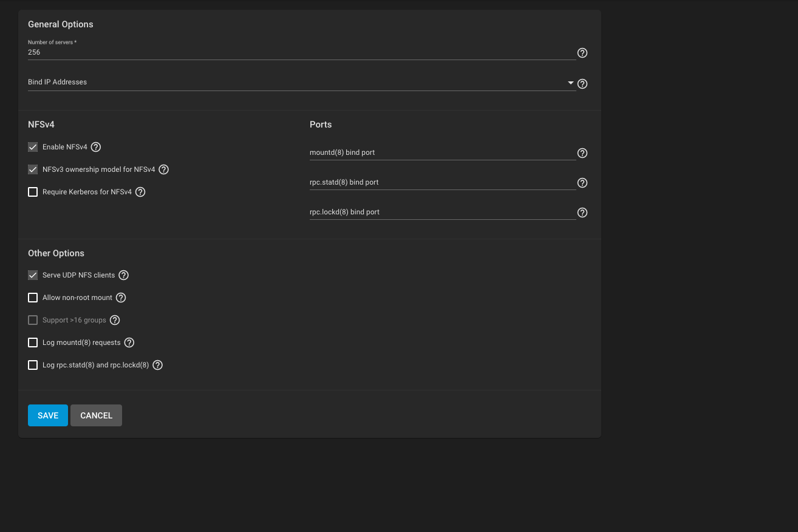
Task: Tick Log rpc.statd(8) and rpc.lockd(8) checkbox
Action: pyautogui.click(x=33, y=365)
